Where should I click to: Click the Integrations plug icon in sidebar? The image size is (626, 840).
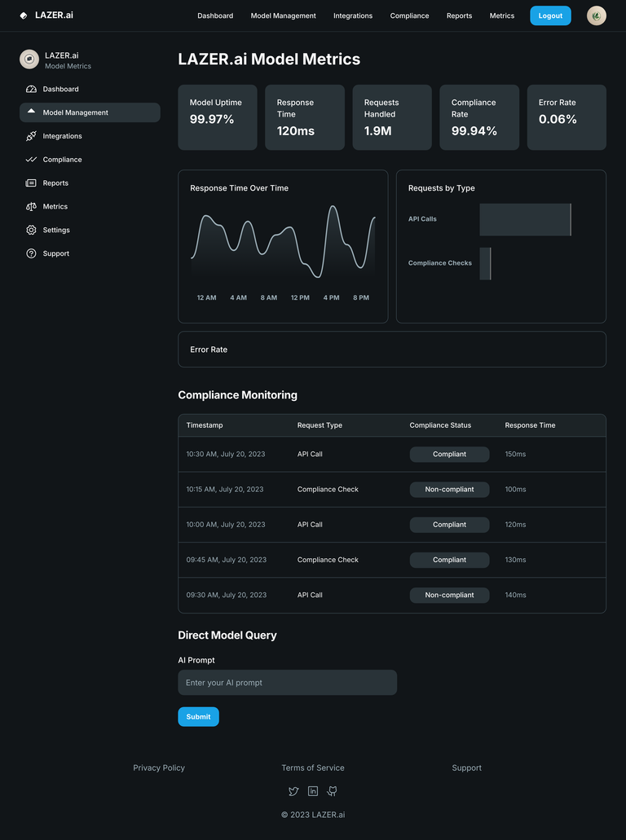tap(31, 136)
